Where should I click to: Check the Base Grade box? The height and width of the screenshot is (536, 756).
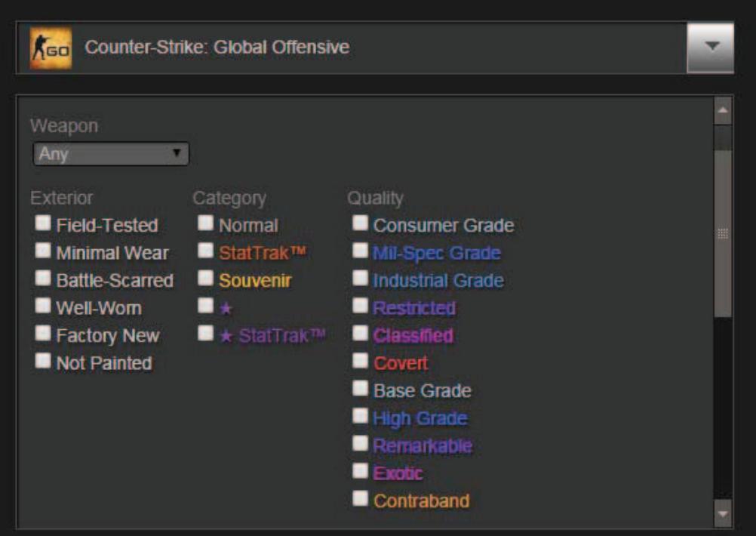click(x=360, y=388)
